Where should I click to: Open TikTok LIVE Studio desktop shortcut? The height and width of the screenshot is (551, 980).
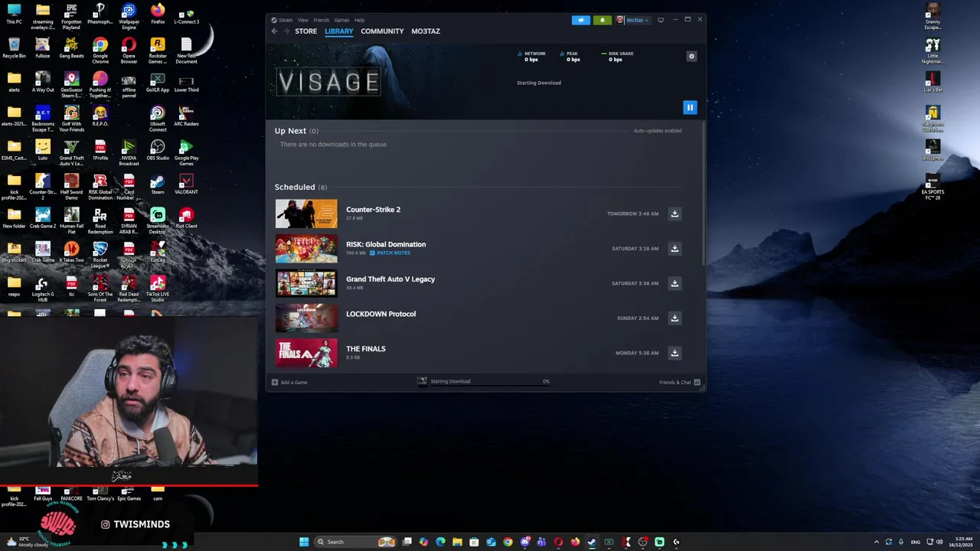[x=157, y=289]
